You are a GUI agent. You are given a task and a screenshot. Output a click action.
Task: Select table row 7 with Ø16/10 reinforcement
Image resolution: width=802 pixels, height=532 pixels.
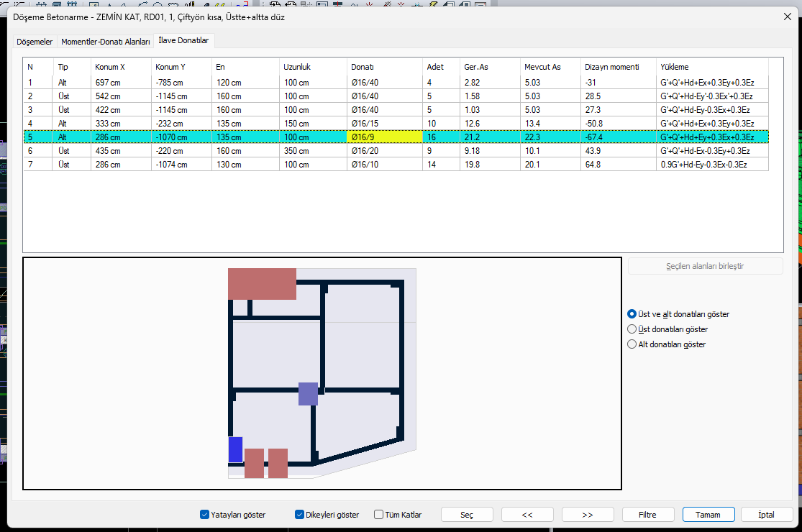(x=396, y=165)
